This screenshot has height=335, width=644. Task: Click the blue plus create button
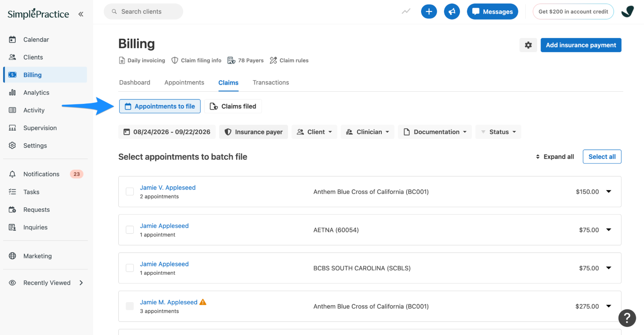tap(429, 12)
